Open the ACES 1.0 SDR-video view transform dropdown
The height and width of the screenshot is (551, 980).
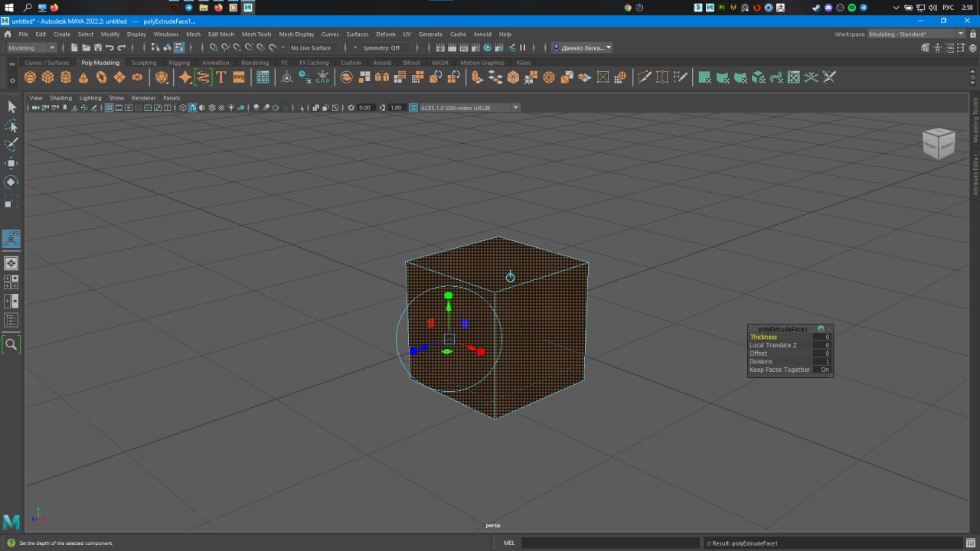(469, 108)
